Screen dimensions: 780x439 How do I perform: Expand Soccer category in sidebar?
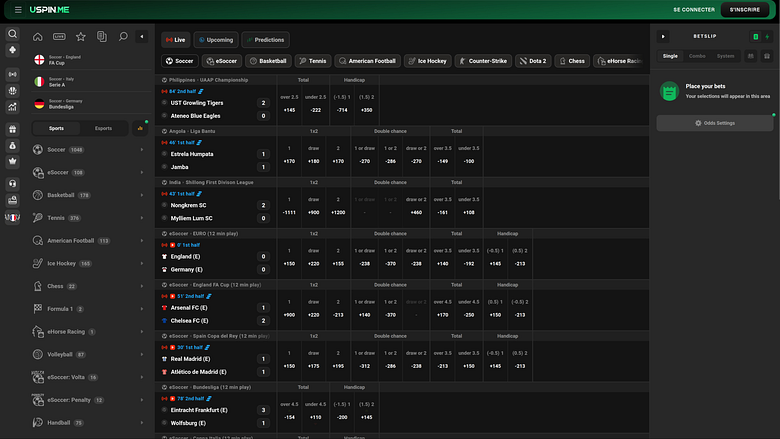click(x=90, y=150)
